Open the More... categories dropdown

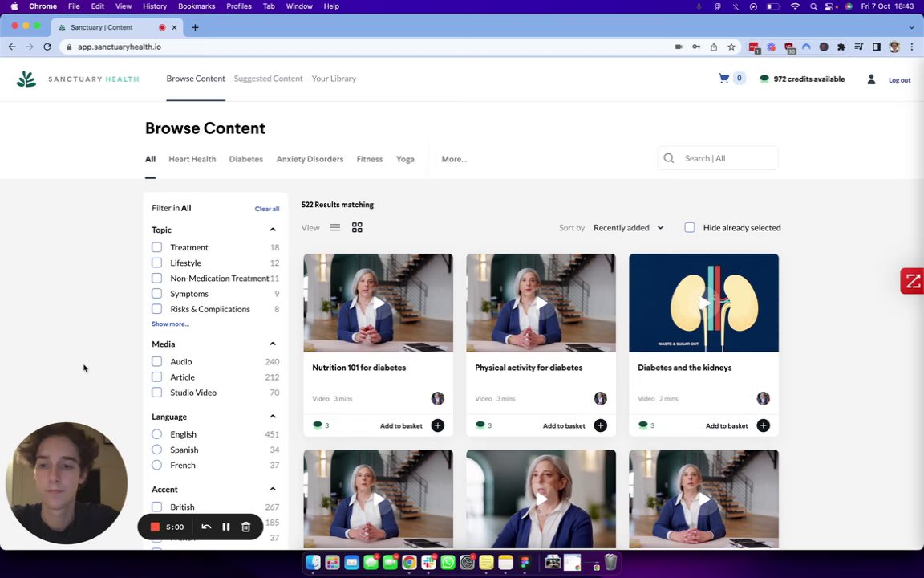click(454, 159)
